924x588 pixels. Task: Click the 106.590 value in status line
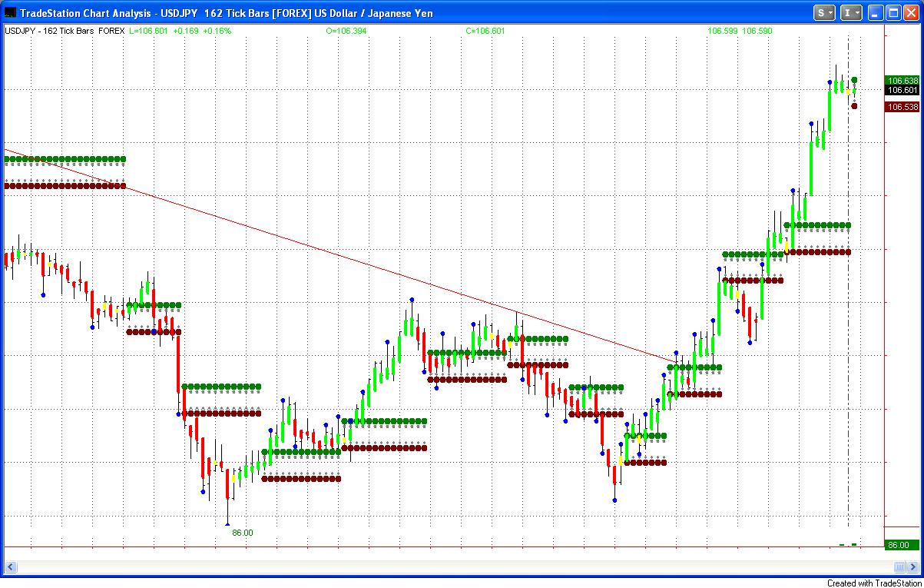pos(758,32)
